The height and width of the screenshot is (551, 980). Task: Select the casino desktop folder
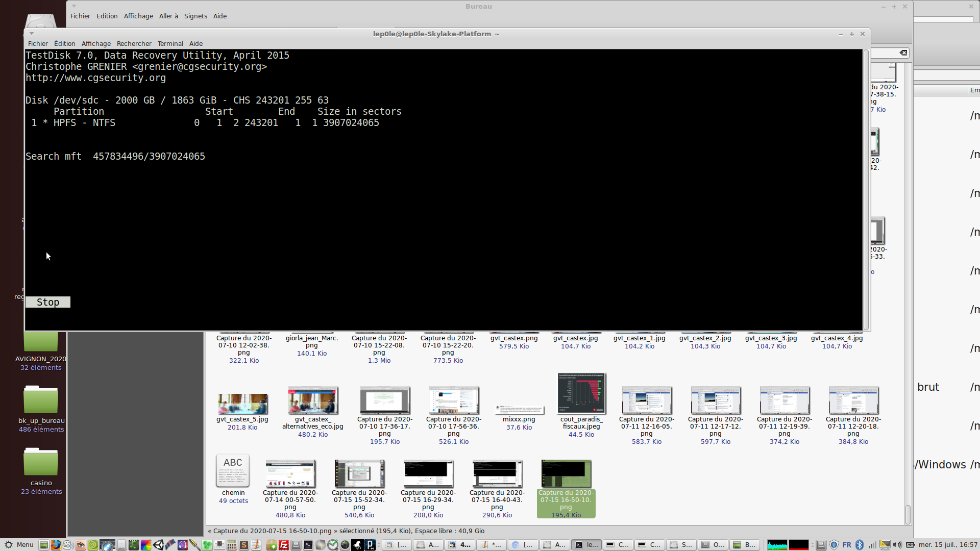coord(41,463)
